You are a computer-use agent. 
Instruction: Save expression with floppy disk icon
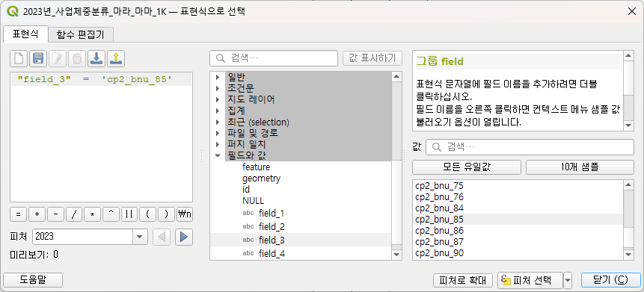tap(38, 59)
